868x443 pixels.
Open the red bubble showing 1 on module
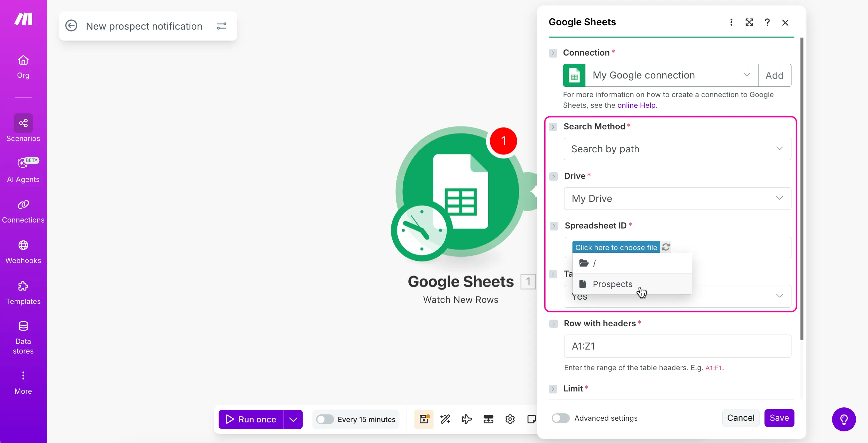pyautogui.click(x=504, y=141)
